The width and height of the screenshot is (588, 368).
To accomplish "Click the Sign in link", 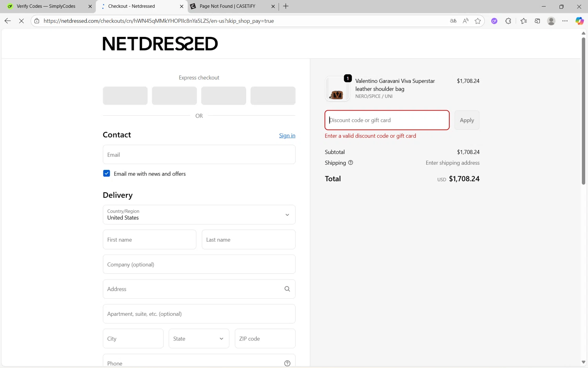I will click(287, 135).
